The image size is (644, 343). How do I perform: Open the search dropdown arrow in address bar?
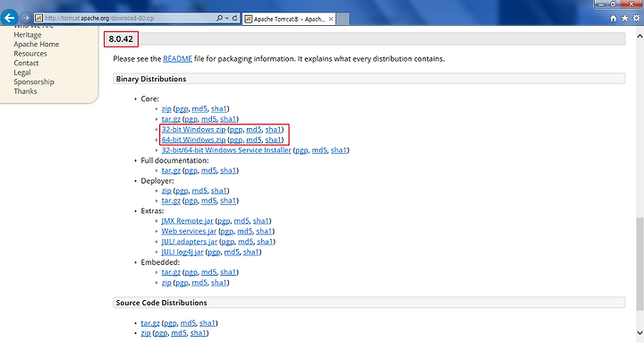click(226, 18)
